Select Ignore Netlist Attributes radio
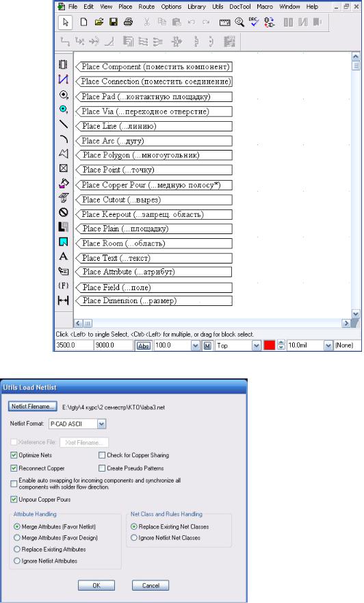364x603 pixels. coord(17,561)
